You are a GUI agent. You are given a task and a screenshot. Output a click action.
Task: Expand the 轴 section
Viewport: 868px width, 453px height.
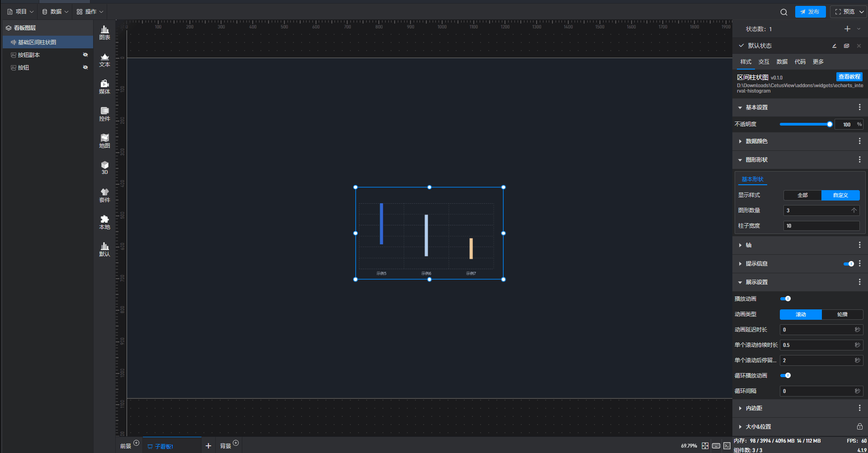(740, 245)
